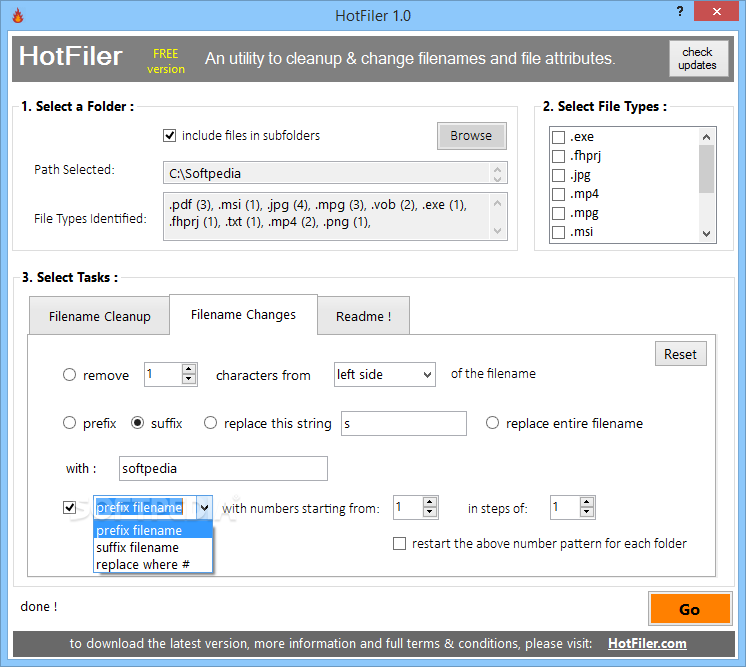The image size is (746, 667).
Task: Select the suffix radio button
Action: (x=137, y=423)
